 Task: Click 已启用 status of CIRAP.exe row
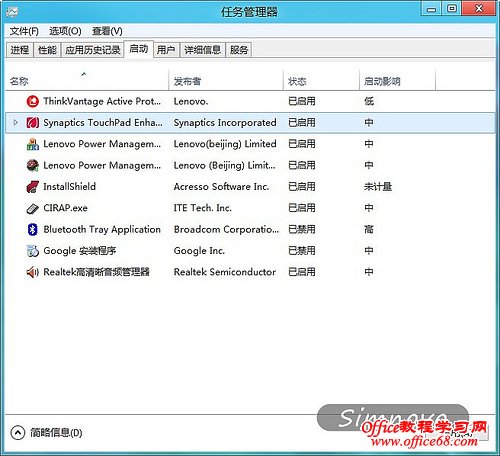click(302, 208)
